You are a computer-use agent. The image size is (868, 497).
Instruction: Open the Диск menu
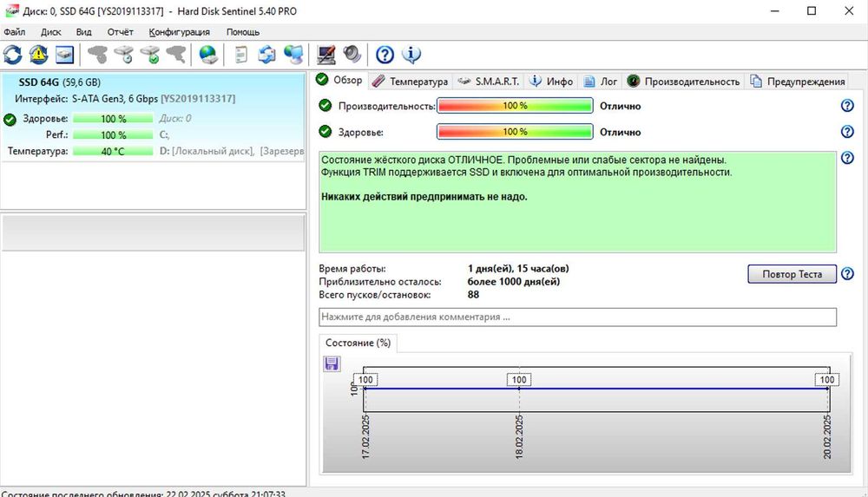click(x=51, y=32)
